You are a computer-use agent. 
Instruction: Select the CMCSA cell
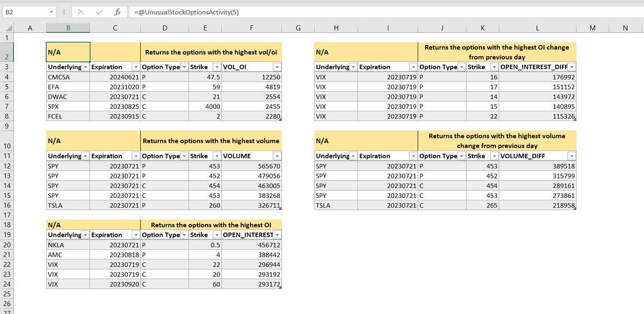pos(68,77)
